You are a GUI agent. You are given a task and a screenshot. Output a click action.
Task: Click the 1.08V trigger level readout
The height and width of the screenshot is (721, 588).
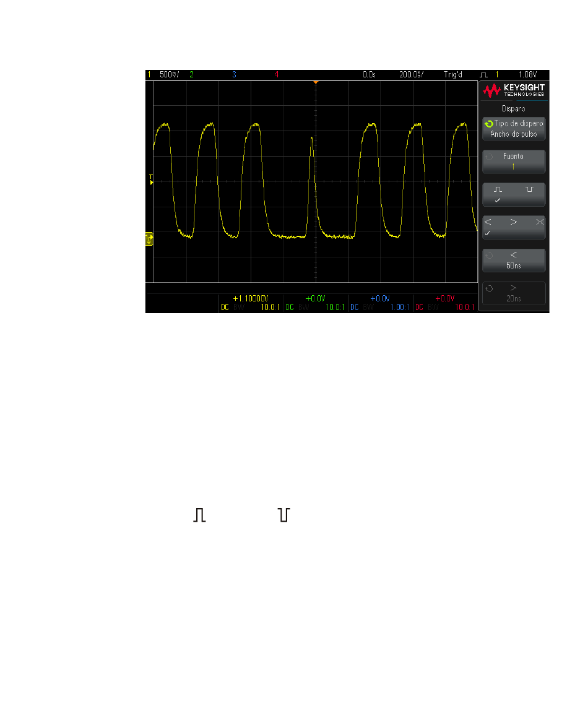coord(528,74)
